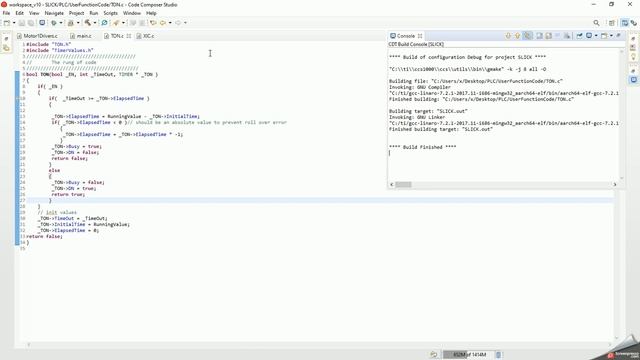
Task: Expand the Debug dropdown arrow
Action: click(61, 23)
